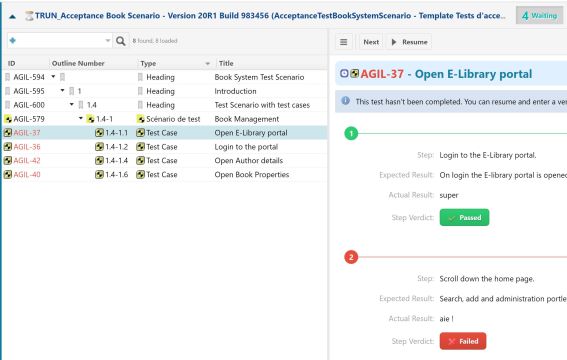567x360 pixels.
Task: Open the AGIL-42 ID link
Action: pyautogui.click(x=27, y=160)
